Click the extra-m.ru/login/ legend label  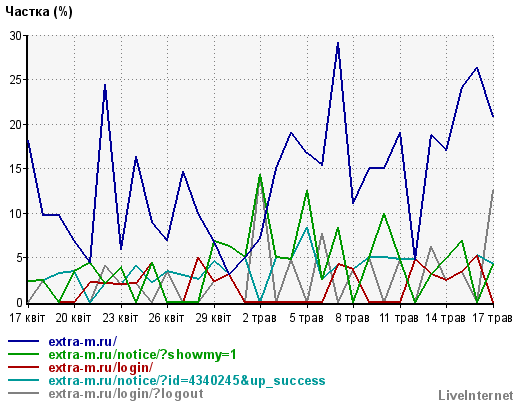[x=101, y=367]
